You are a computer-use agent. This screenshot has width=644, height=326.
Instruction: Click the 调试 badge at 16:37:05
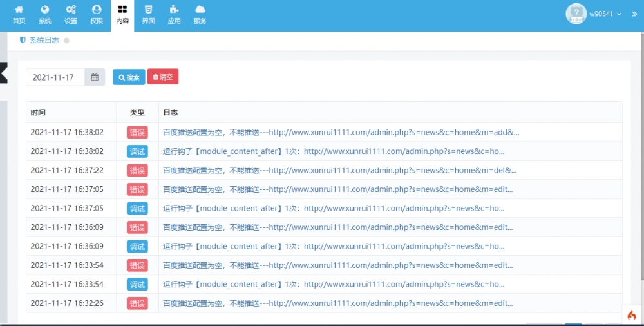(x=137, y=209)
